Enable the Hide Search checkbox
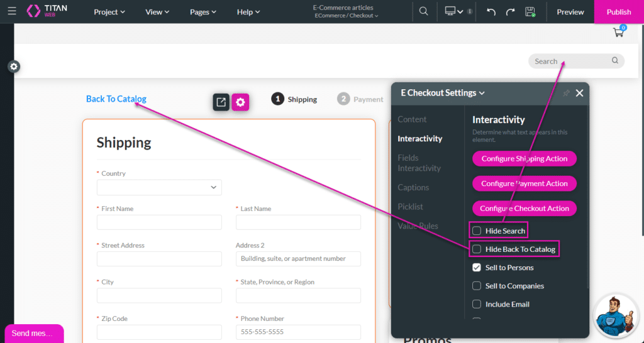This screenshot has width=644, height=343. 477,231
